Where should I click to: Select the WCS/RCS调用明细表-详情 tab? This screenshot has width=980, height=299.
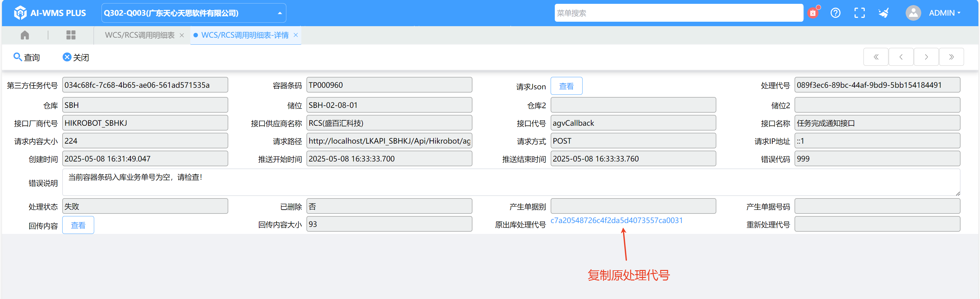245,35
